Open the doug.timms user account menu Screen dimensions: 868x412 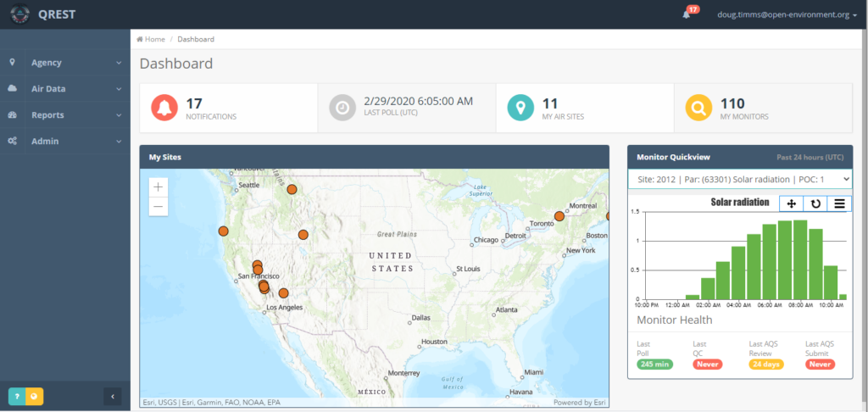[x=787, y=15]
